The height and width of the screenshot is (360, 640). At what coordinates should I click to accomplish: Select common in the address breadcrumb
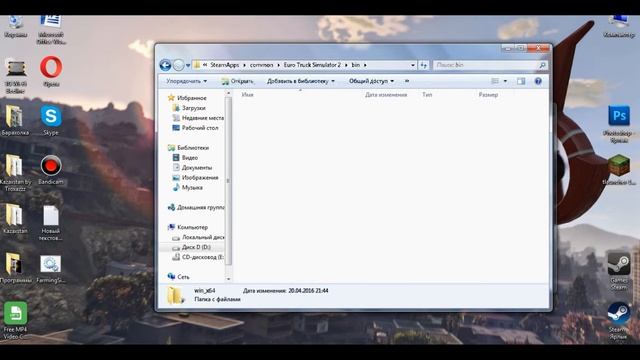pos(261,65)
